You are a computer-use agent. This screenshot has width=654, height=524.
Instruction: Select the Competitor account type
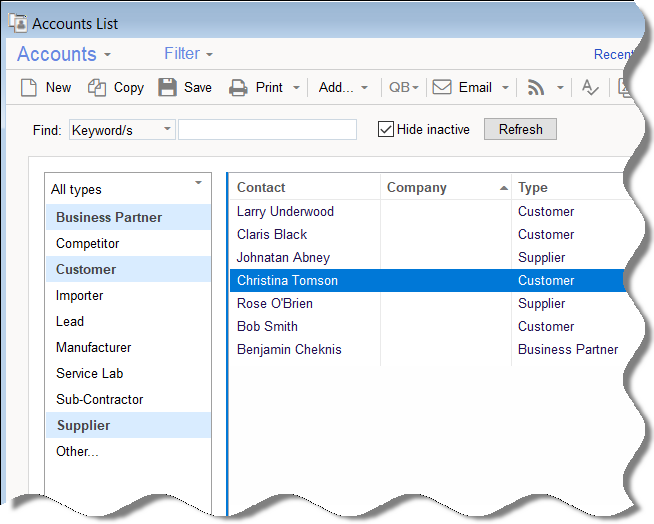(87, 243)
